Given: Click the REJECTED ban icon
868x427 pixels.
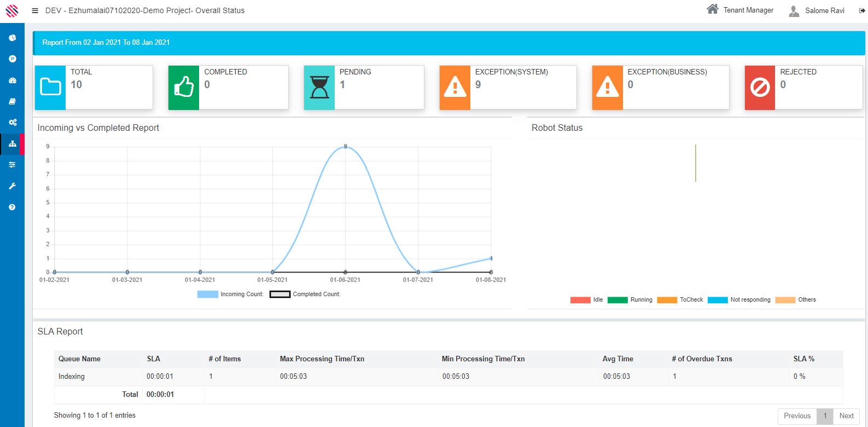Looking at the screenshot, I should click(760, 88).
